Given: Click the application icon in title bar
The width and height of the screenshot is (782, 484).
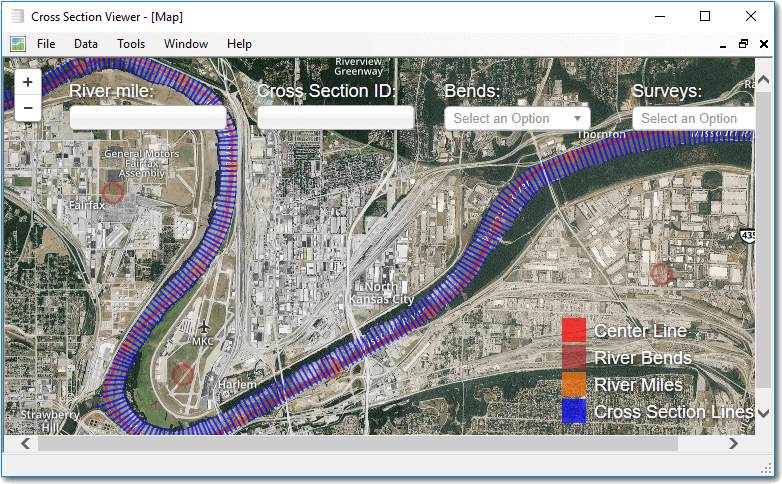Looking at the screenshot, I should 17,16.
